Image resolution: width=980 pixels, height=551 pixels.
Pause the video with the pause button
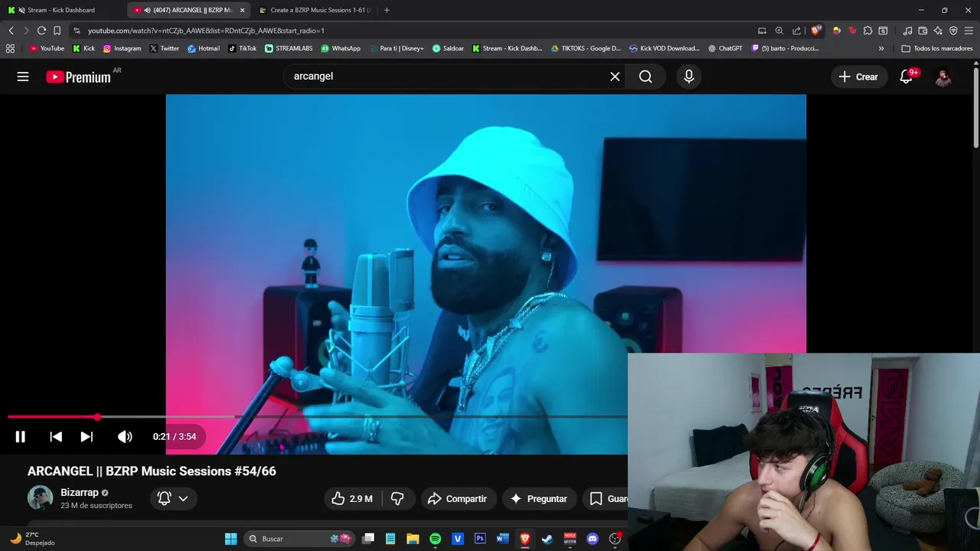coord(21,436)
